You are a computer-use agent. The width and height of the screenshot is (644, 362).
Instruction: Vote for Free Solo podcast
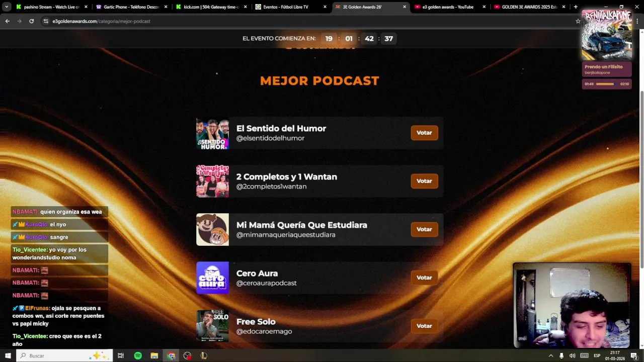tap(424, 326)
